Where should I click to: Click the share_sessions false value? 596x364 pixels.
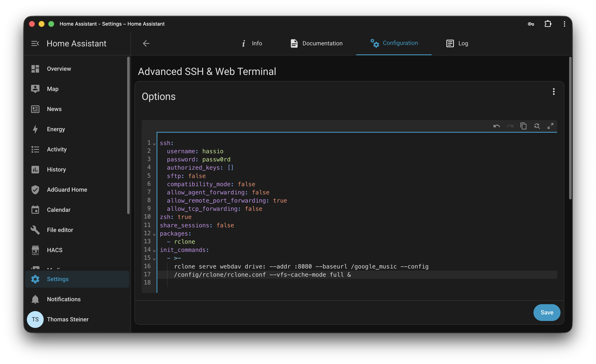pos(225,225)
